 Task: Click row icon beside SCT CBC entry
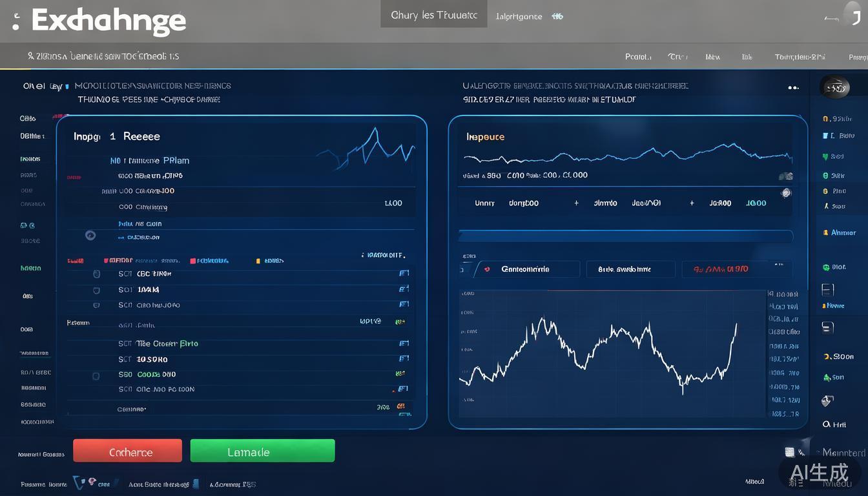404,273
